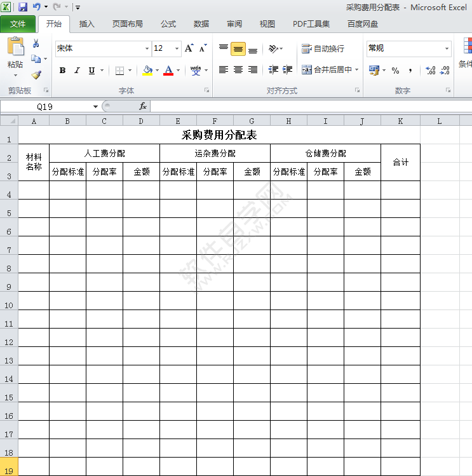Click the 合并后居中 merge and center button

[327, 70]
